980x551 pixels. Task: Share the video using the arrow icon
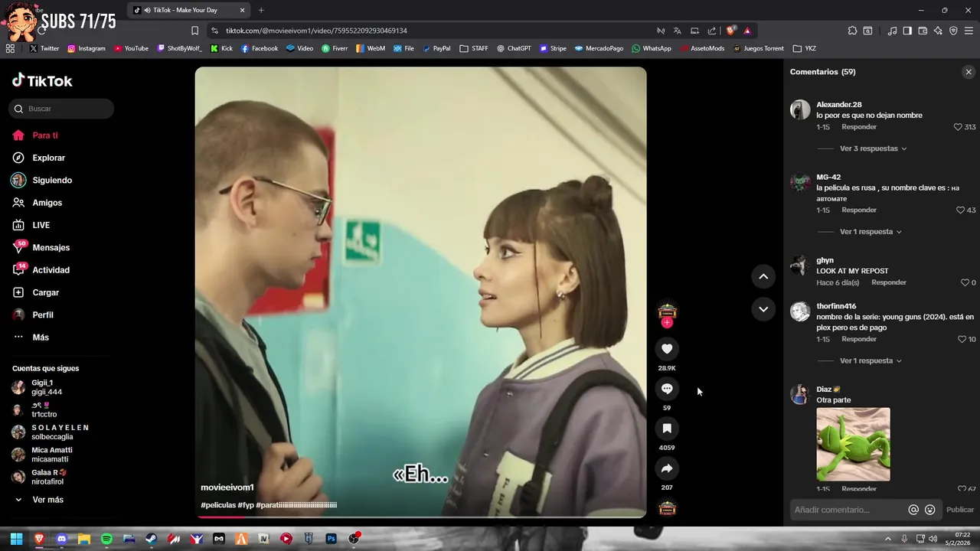point(667,468)
